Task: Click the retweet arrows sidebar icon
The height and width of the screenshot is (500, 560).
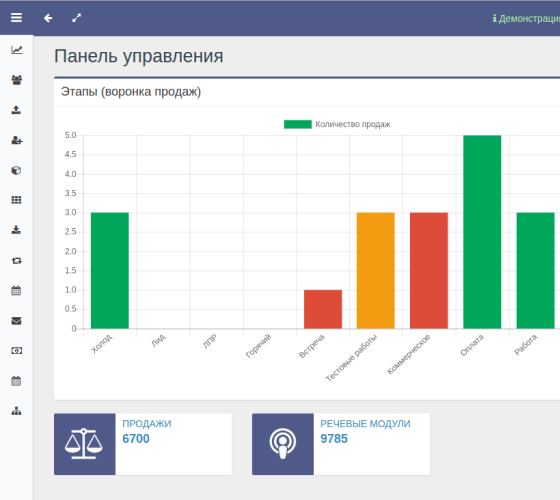Action: [16, 261]
